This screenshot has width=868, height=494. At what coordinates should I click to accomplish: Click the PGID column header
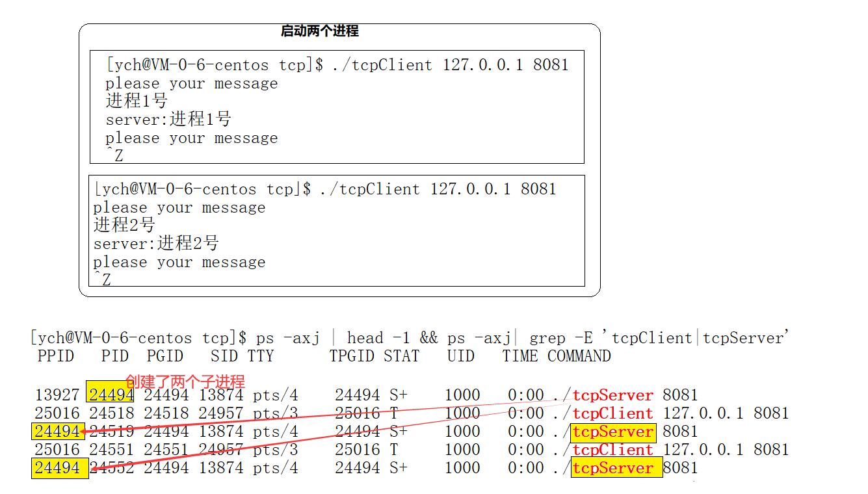coord(165,356)
